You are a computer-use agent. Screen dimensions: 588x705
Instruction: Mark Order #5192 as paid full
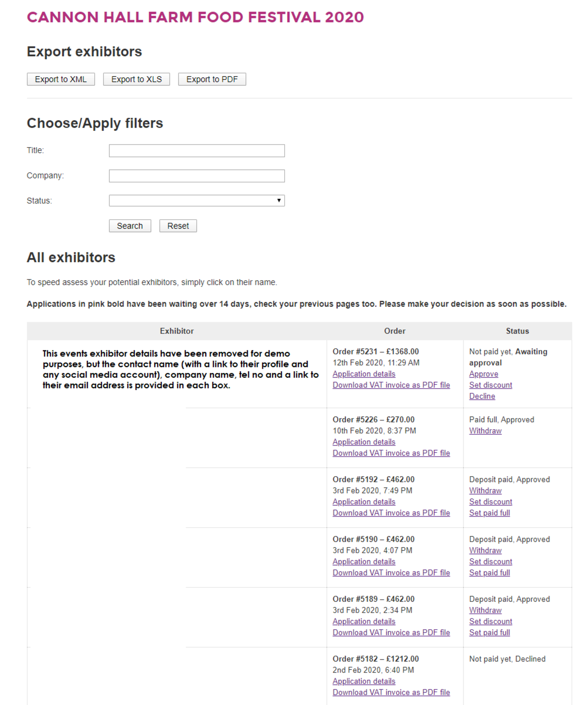pyautogui.click(x=490, y=513)
